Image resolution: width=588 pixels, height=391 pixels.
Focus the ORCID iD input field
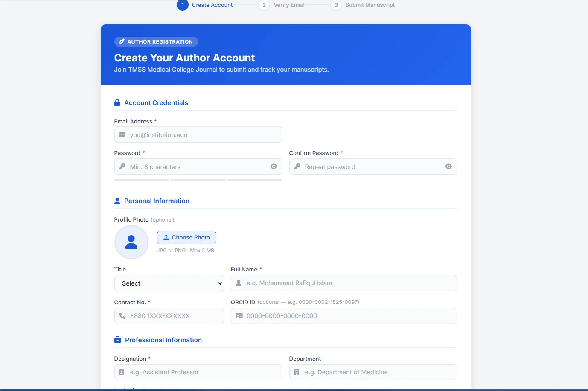coord(344,316)
